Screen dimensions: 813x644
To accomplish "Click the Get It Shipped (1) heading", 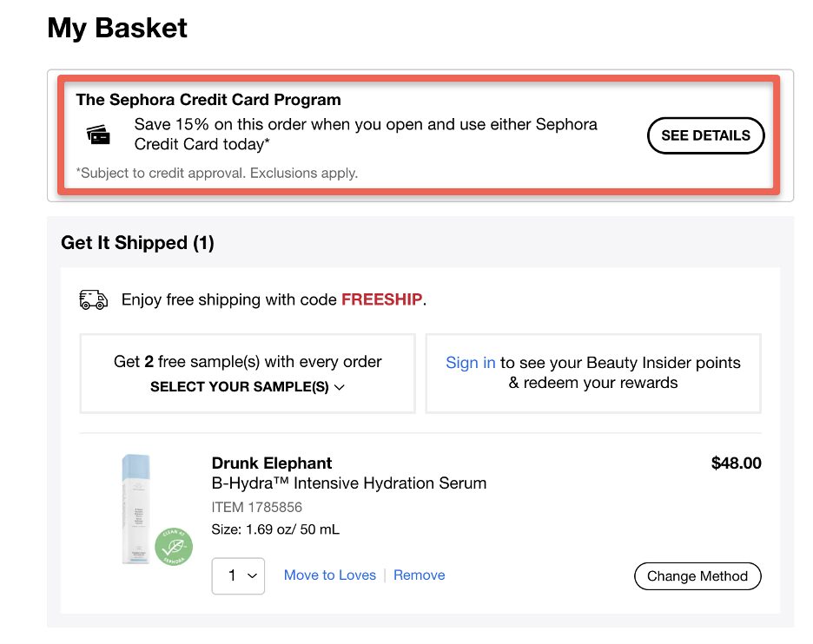I will click(x=137, y=242).
